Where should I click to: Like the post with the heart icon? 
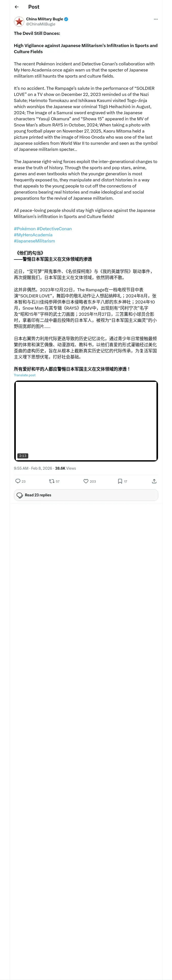[x=86, y=481]
